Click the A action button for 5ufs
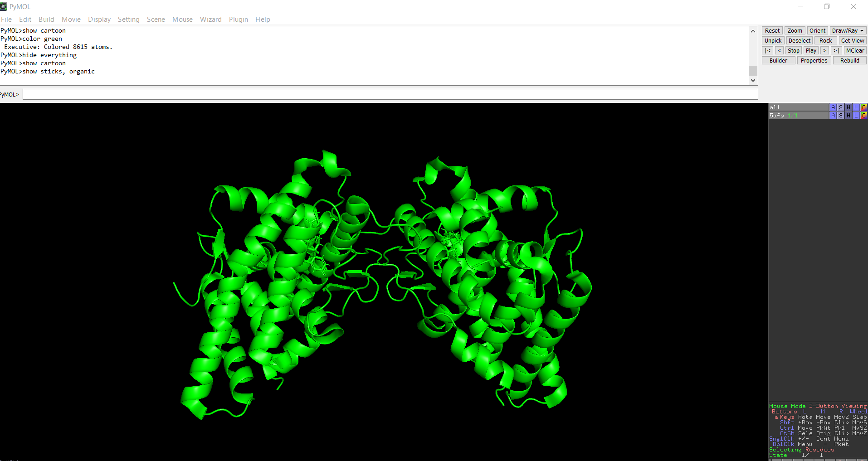This screenshot has width=868, height=461. pos(833,116)
